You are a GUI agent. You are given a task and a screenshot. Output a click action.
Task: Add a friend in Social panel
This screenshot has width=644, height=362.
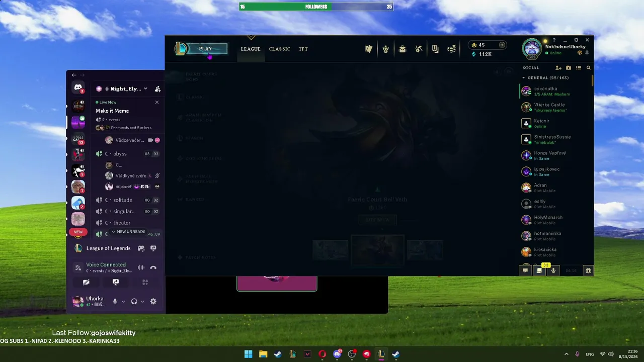point(558,68)
